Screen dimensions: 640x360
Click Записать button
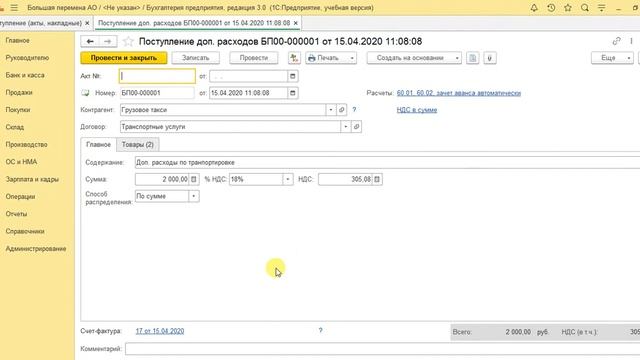point(196,58)
